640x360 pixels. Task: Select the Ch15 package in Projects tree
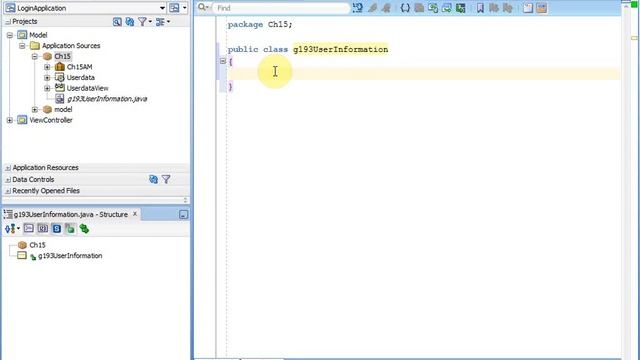point(62,56)
